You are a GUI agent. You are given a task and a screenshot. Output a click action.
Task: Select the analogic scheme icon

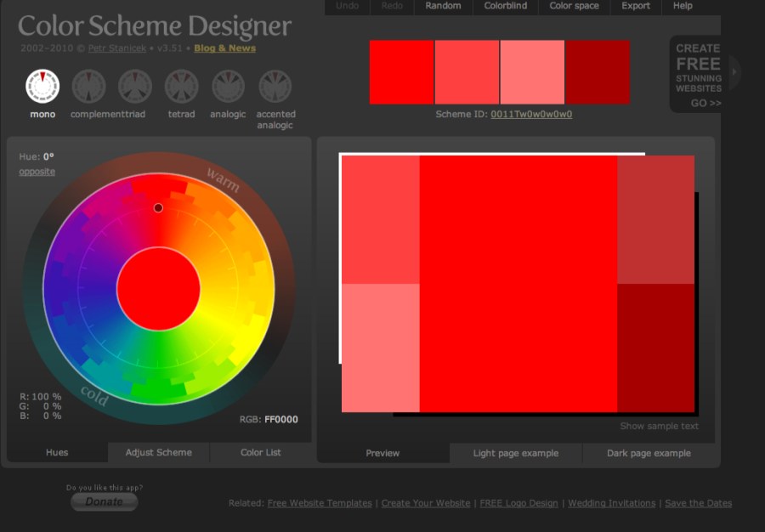click(x=228, y=87)
